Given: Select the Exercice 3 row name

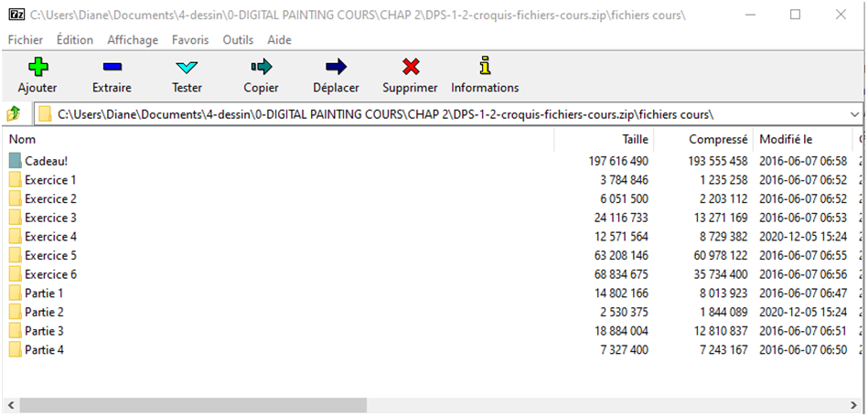Looking at the screenshot, I should coord(50,218).
